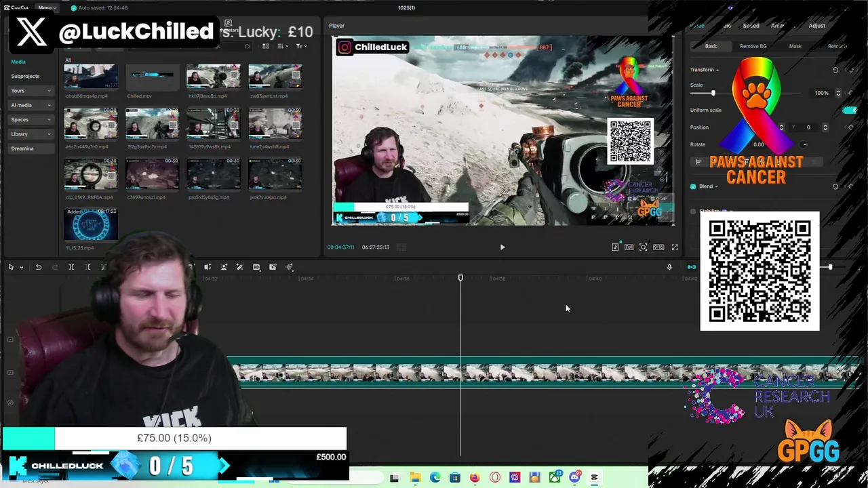
Task: Expand the Spaces category
Action: pos(31,119)
